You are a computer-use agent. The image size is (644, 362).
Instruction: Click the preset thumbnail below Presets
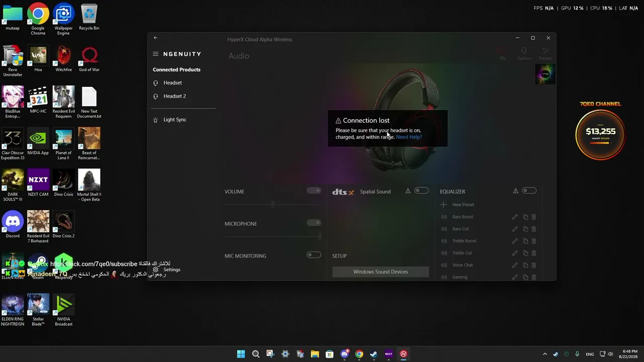(545, 74)
